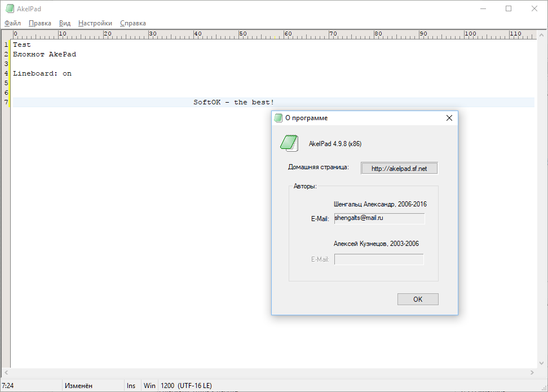Click the Win newline format indicator
The image size is (548, 392).
[x=149, y=386]
